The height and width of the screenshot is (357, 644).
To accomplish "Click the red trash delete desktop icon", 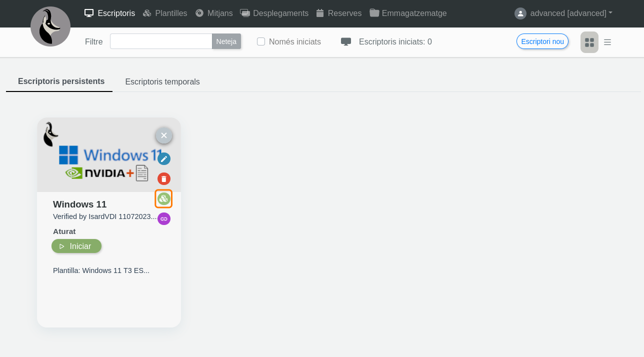I will [164, 179].
